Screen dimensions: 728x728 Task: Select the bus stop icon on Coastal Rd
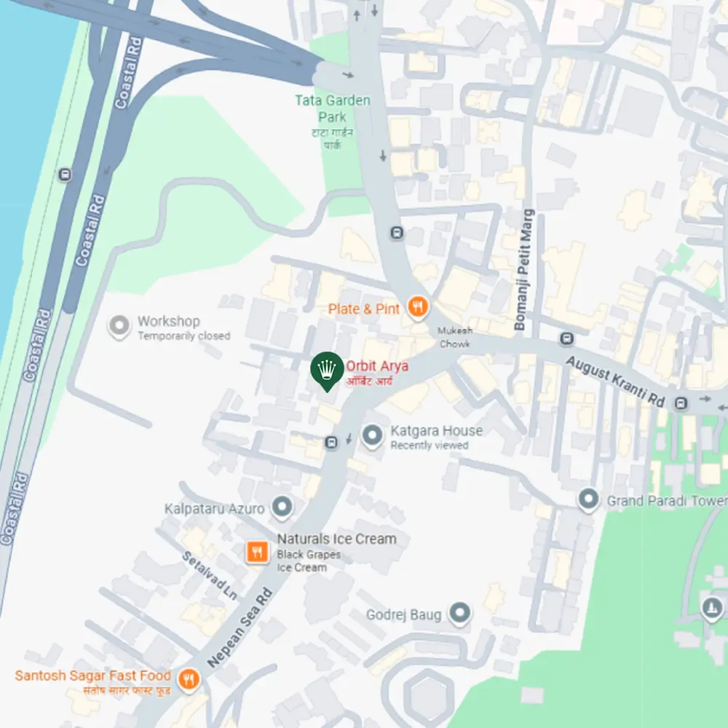pos(65,175)
